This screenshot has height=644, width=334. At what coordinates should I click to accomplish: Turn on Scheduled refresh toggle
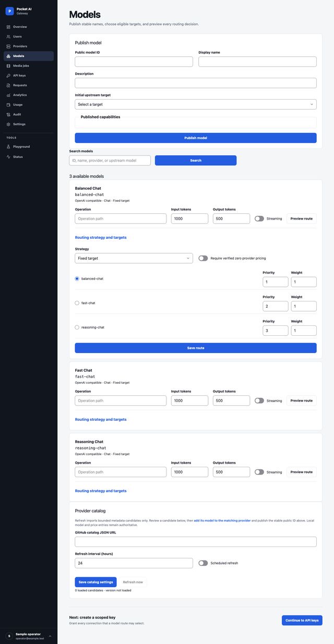tap(203, 563)
